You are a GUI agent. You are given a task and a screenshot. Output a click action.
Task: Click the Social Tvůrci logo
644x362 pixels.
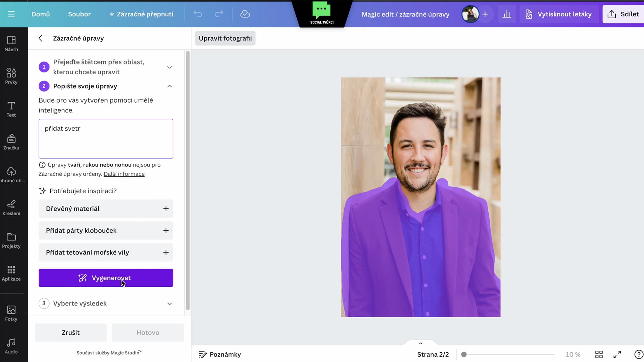(322, 14)
